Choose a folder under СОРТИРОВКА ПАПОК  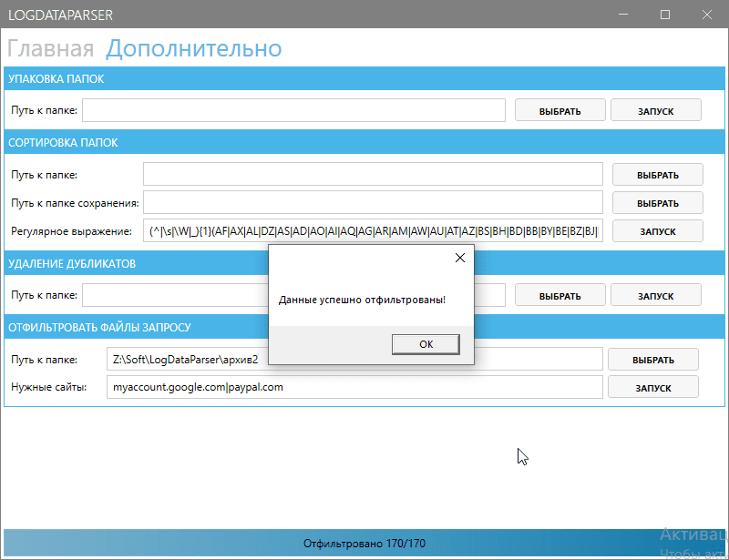click(657, 174)
